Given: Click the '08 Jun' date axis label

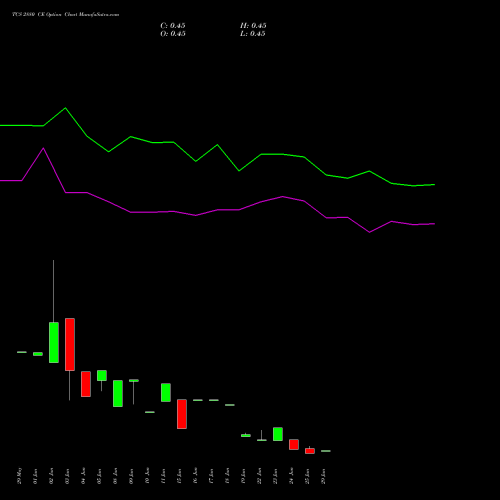Looking at the screenshot, I should click(115, 476).
